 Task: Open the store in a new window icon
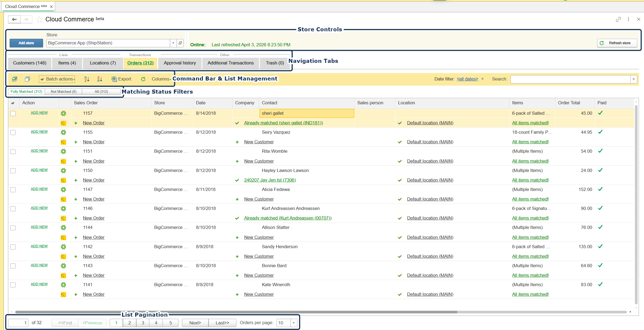click(180, 43)
